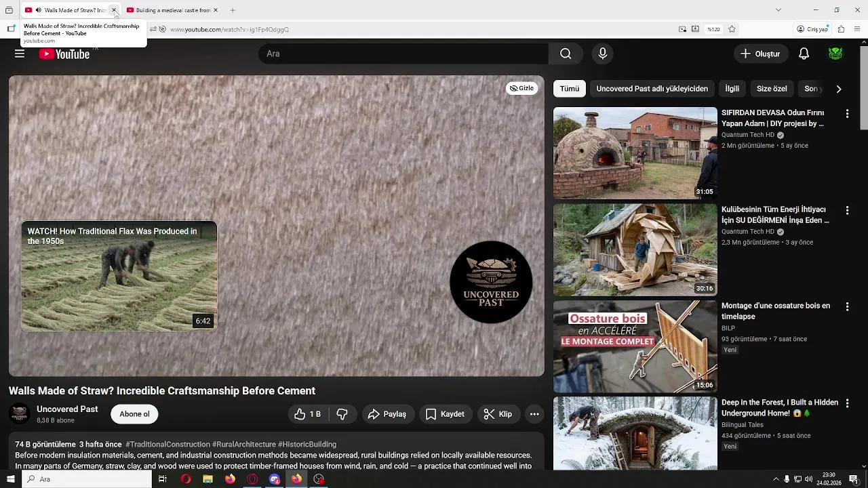Screen dimensions: 868x488
Task: Select the Tümü filter chip
Action: [570, 89]
